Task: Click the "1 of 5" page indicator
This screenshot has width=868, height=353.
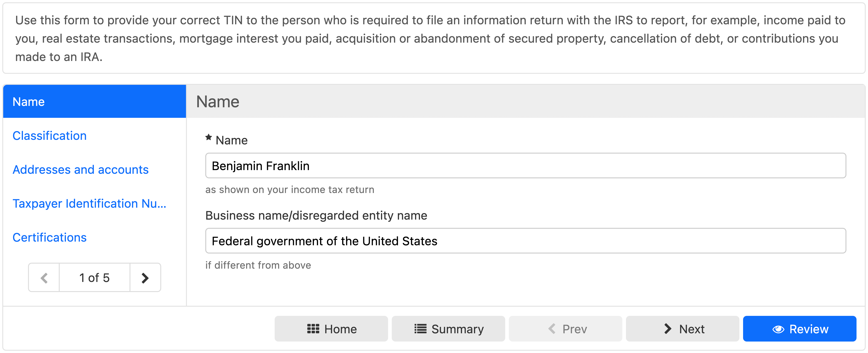Action: coord(94,278)
